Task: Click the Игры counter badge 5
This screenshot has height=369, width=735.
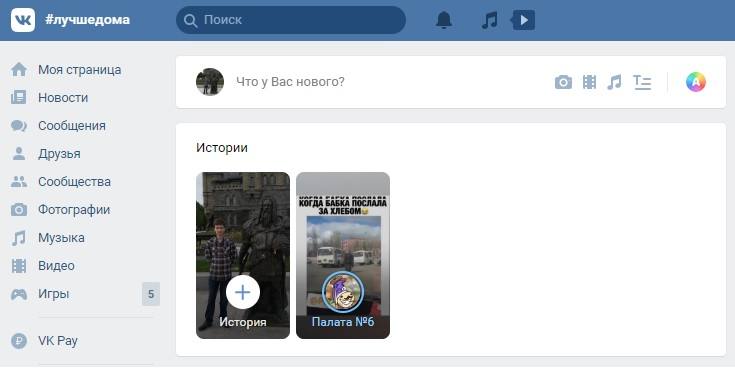Action: 151,294
